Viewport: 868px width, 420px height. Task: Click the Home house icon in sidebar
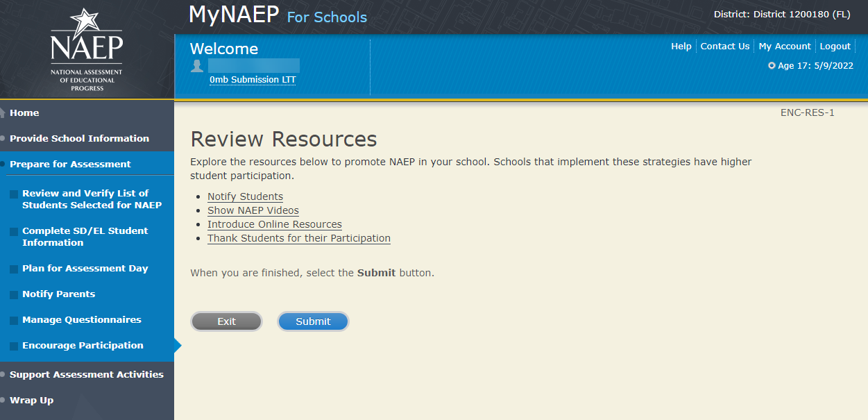tap(3, 113)
